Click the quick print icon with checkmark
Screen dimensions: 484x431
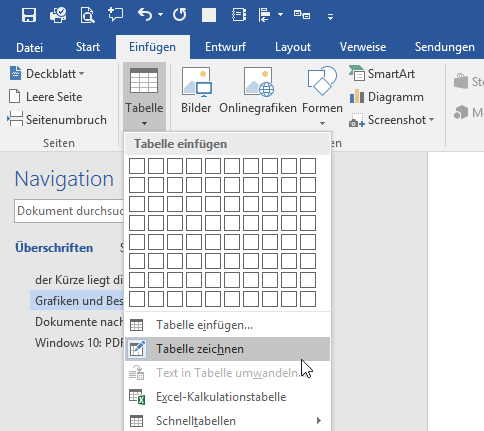click(x=58, y=15)
